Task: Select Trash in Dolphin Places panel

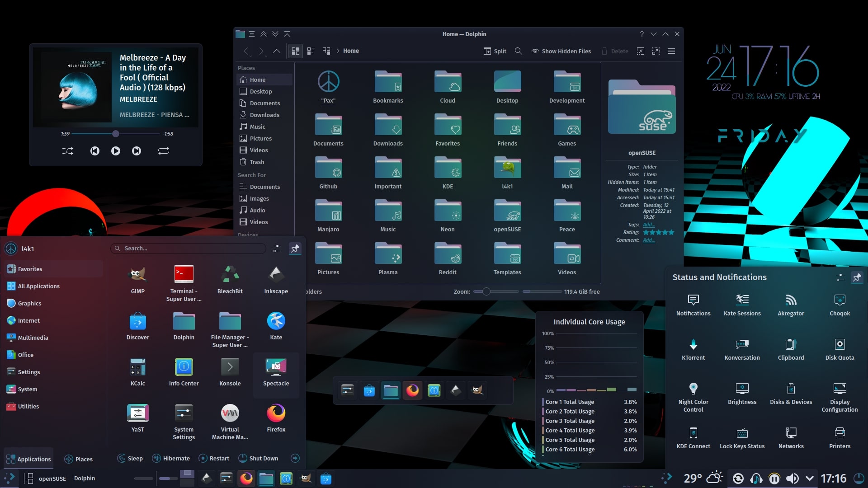Action: [x=264, y=162]
